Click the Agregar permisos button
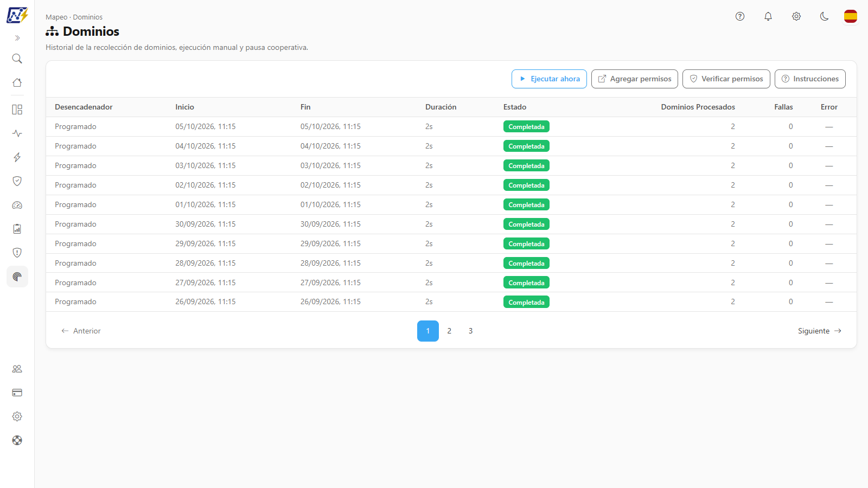This screenshot has width=868, height=488. coord(635,79)
